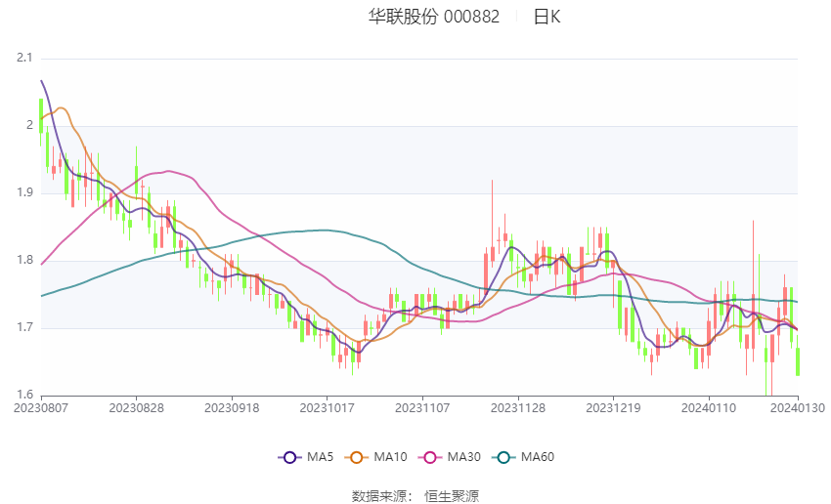Toggle the MA60 legend series
The height and width of the screenshot is (504, 831).
[x=523, y=457]
